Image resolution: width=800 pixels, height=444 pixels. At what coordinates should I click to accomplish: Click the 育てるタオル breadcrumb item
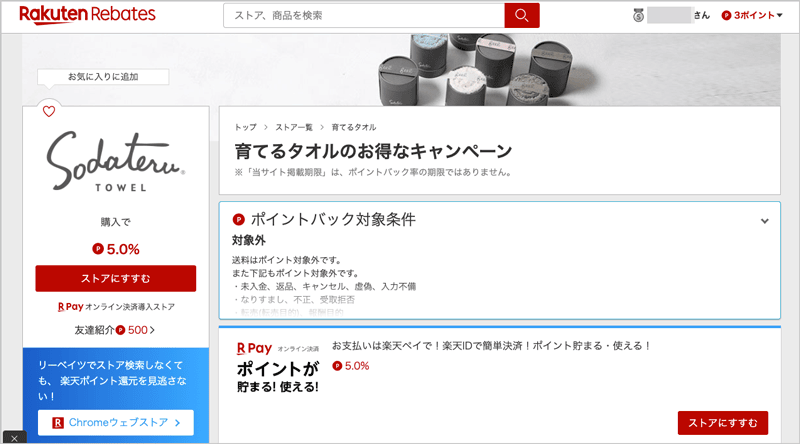coord(354,127)
